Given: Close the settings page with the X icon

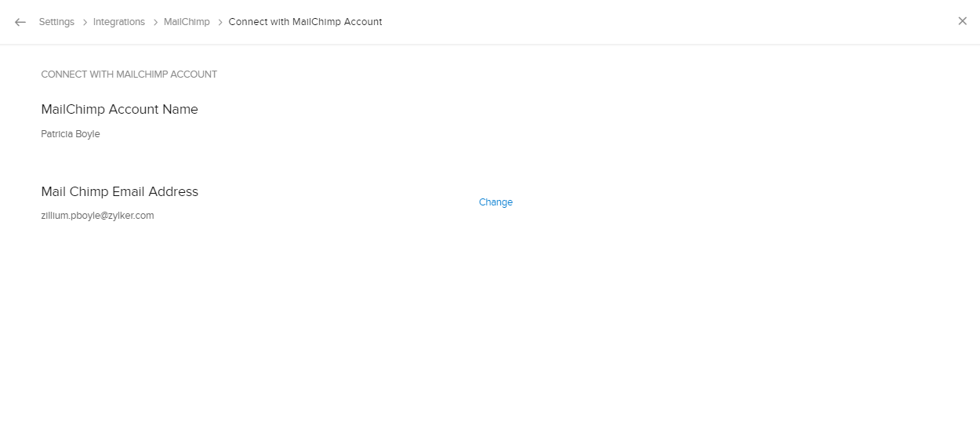Looking at the screenshot, I should coord(963,21).
